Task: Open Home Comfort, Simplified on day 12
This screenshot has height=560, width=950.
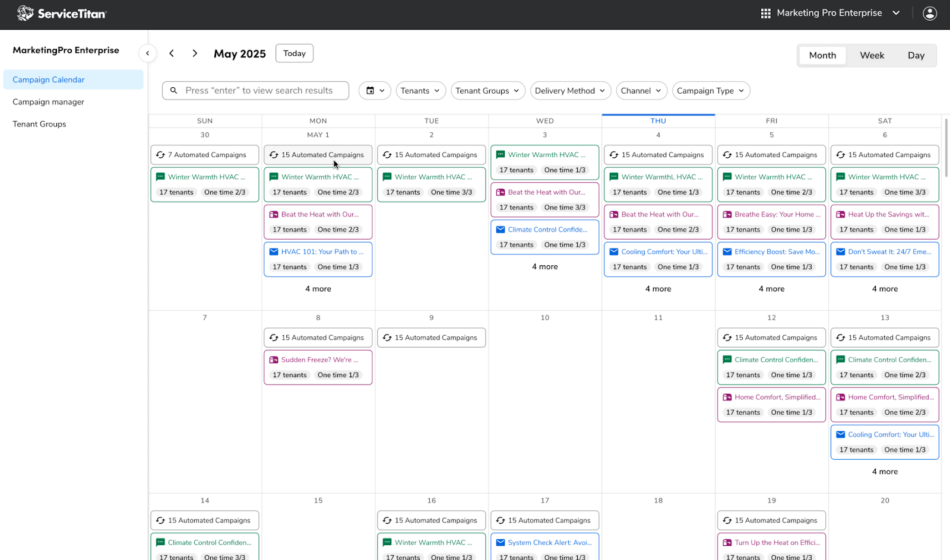Action: point(772,405)
